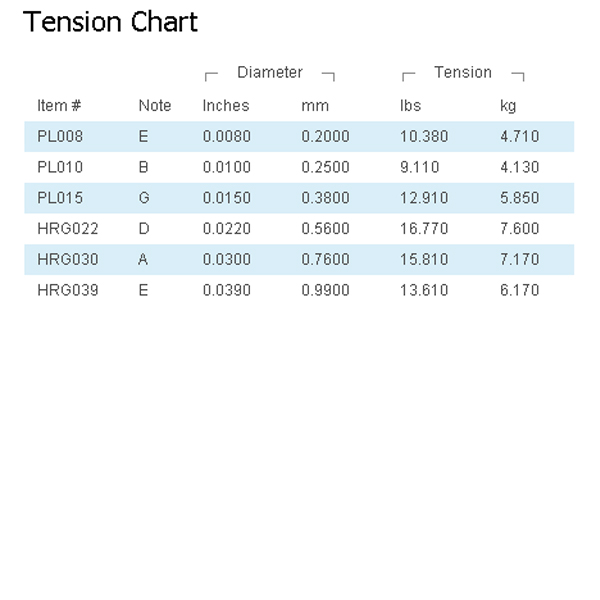
Task: Select the Item # column header
Action: (59, 105)
